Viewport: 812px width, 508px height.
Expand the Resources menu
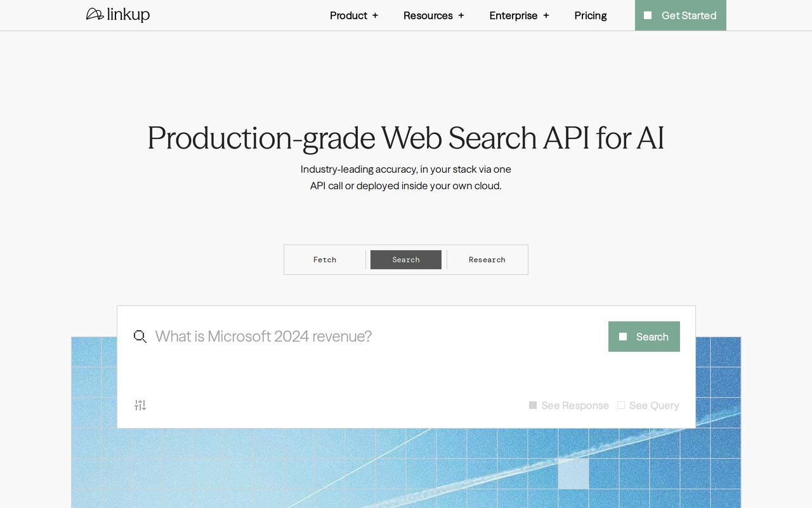tap(434, 15)
